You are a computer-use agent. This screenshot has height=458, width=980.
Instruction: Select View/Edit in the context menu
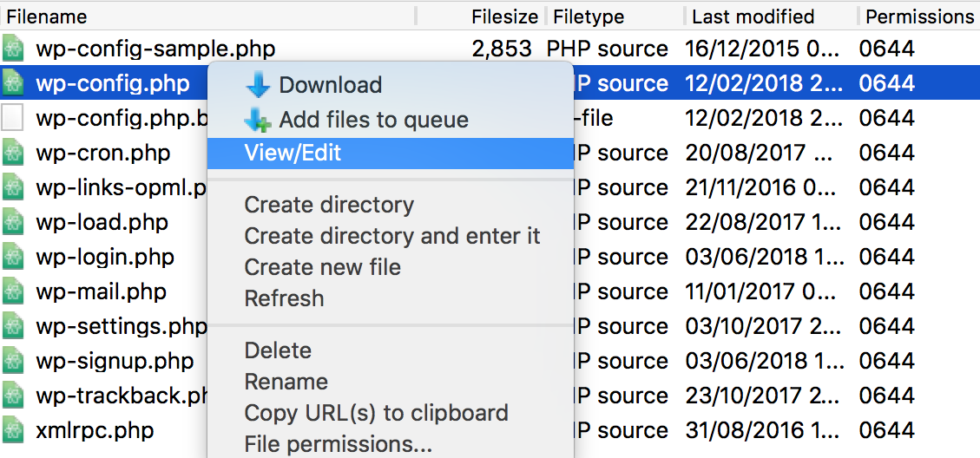point(391,153)
